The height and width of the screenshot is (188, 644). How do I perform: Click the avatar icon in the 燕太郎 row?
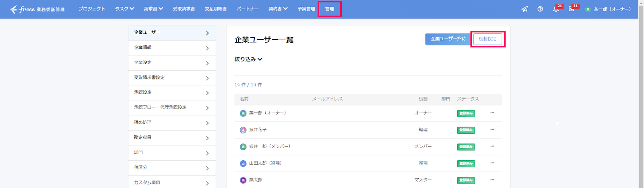243,180
